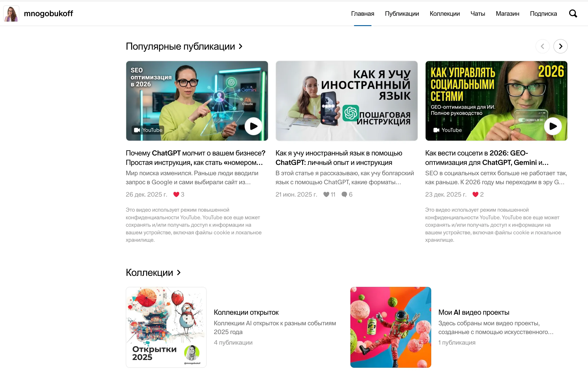Open the Подписка tab

[543, 13]
